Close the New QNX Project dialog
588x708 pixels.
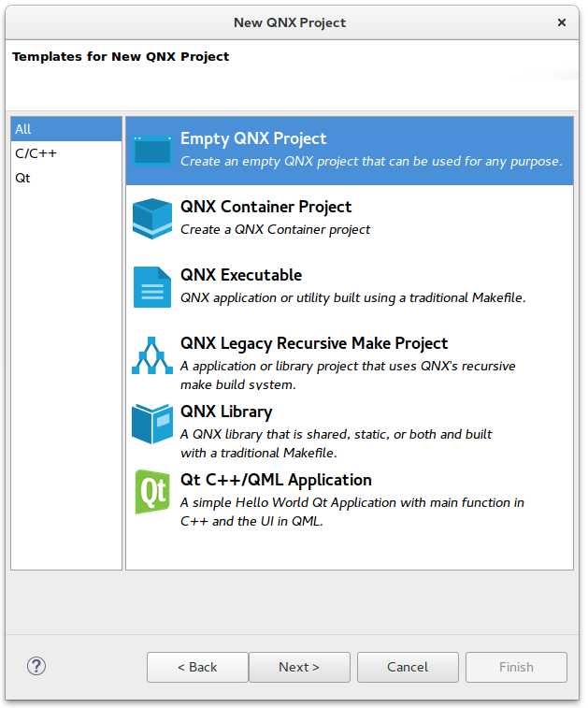[x=562, y=22]
